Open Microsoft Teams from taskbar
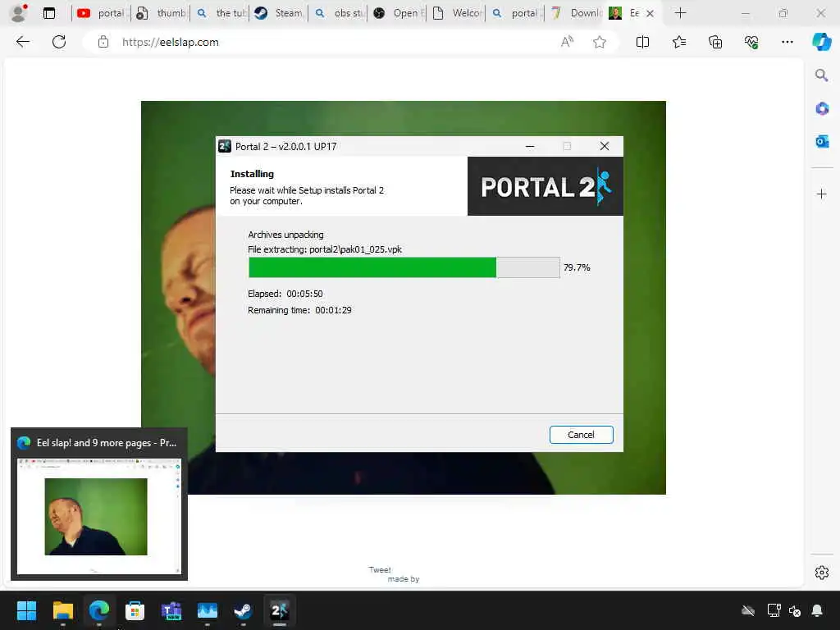Screen dimensions: 840x630 (x=171, y=610)
